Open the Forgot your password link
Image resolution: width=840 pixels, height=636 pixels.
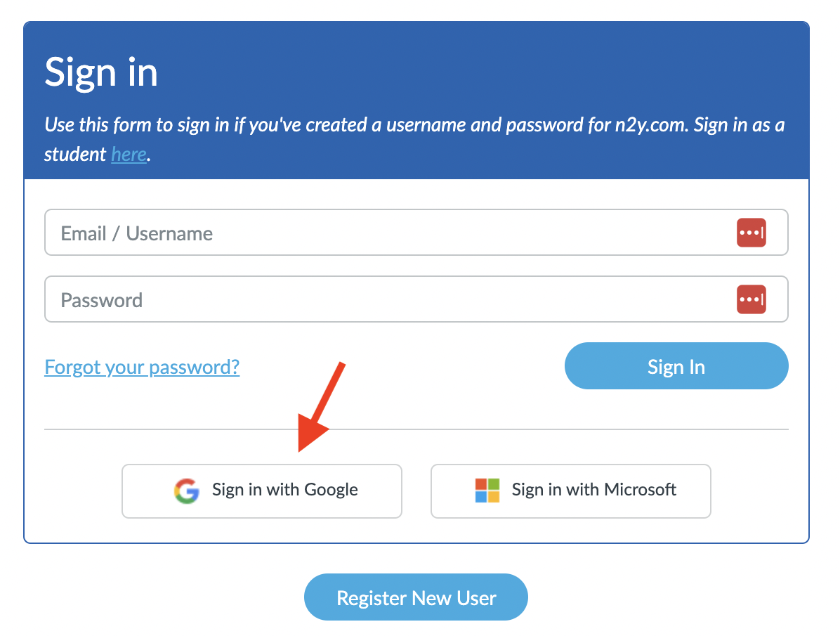142,366
